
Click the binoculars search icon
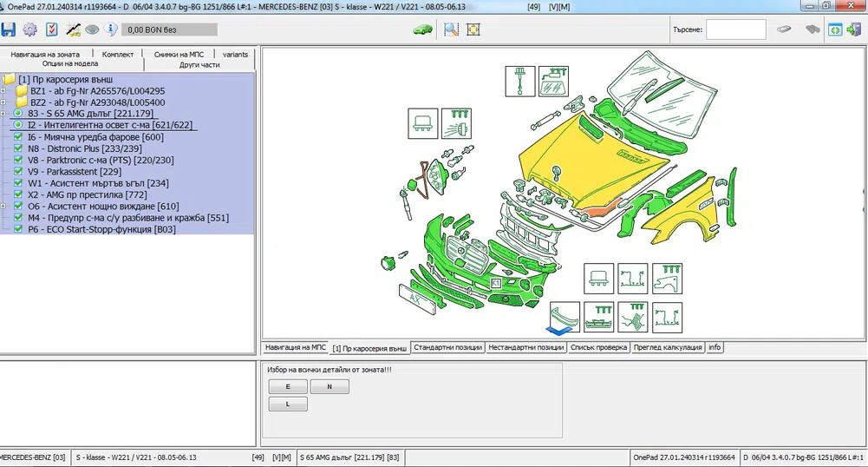tap(813, 30)
